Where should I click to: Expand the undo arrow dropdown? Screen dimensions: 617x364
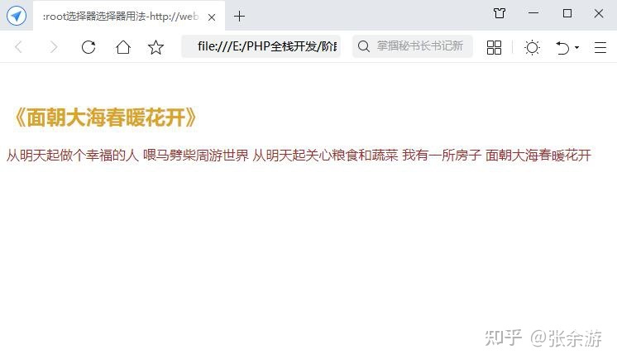[x=576, y=48]
